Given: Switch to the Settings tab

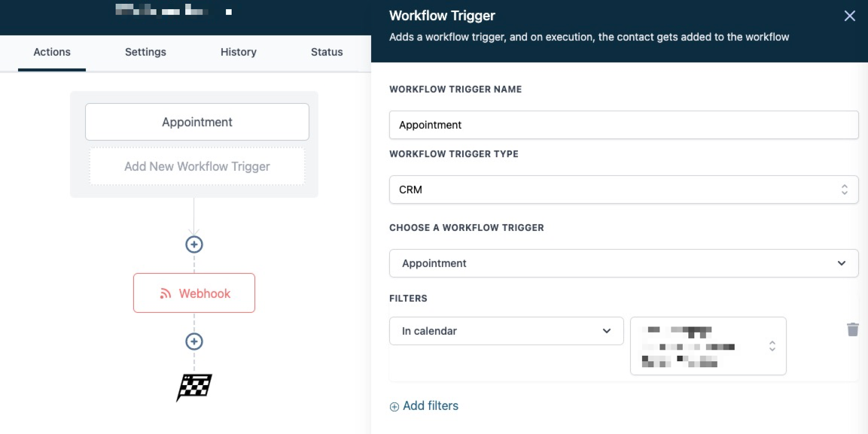Looking at the screenshot, I should 145,52.
